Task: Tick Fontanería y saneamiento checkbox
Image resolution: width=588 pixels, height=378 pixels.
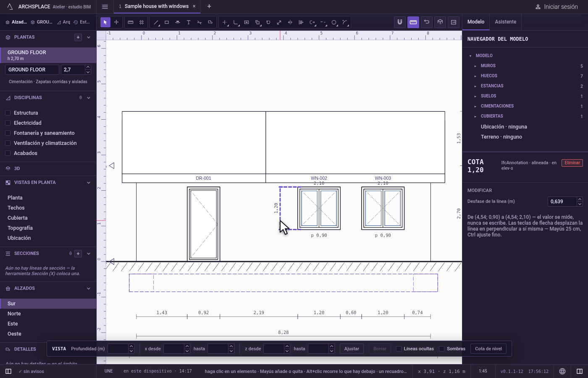Action: [x=8, y=133]
